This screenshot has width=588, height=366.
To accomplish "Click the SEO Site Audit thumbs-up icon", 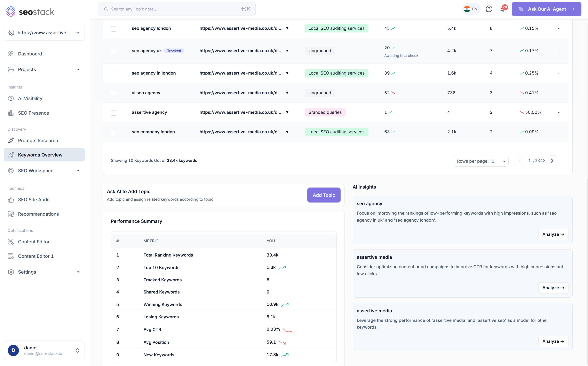I will pos(11,200).
